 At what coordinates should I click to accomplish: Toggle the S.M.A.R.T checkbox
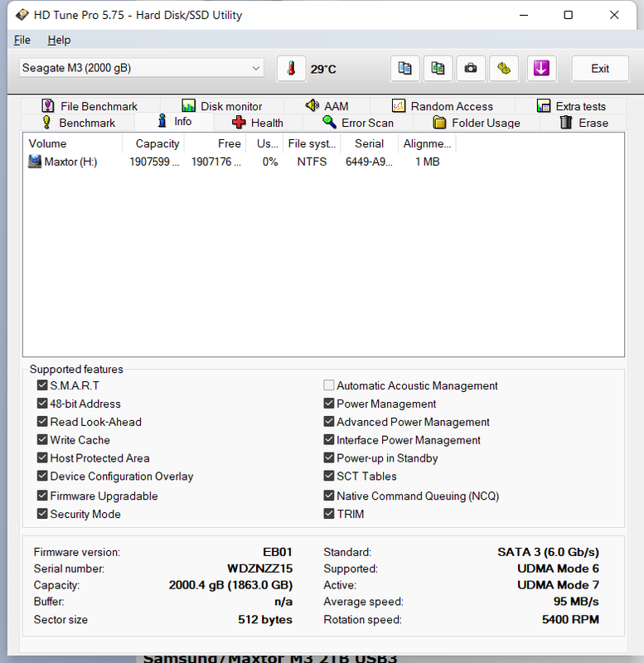[x=42, y=385]
